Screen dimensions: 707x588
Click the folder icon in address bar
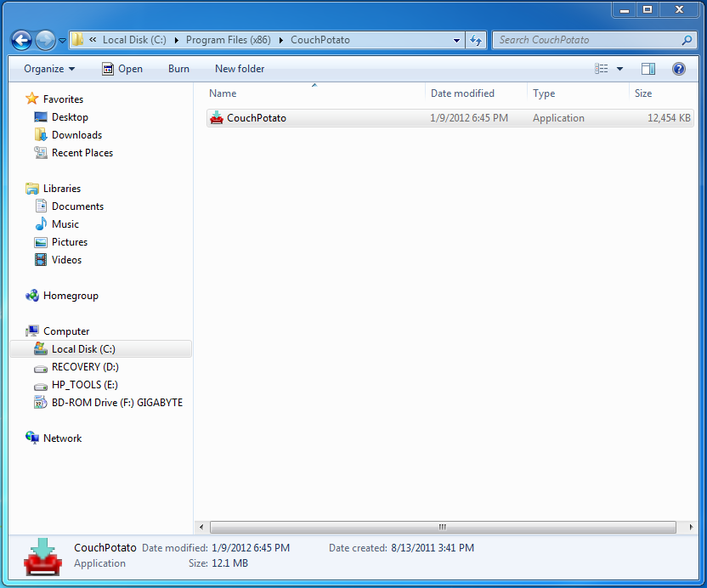coord(77,40)
